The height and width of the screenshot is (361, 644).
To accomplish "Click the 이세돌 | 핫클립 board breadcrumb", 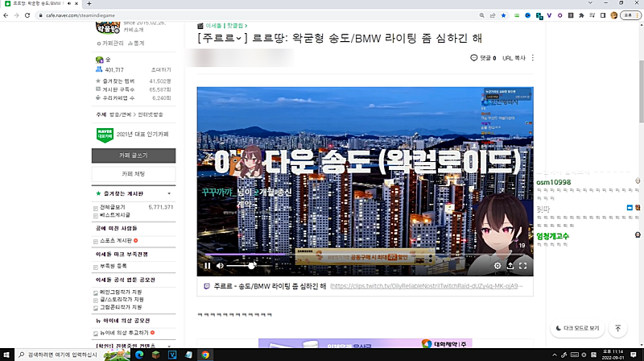I will (x=225, y=26).
